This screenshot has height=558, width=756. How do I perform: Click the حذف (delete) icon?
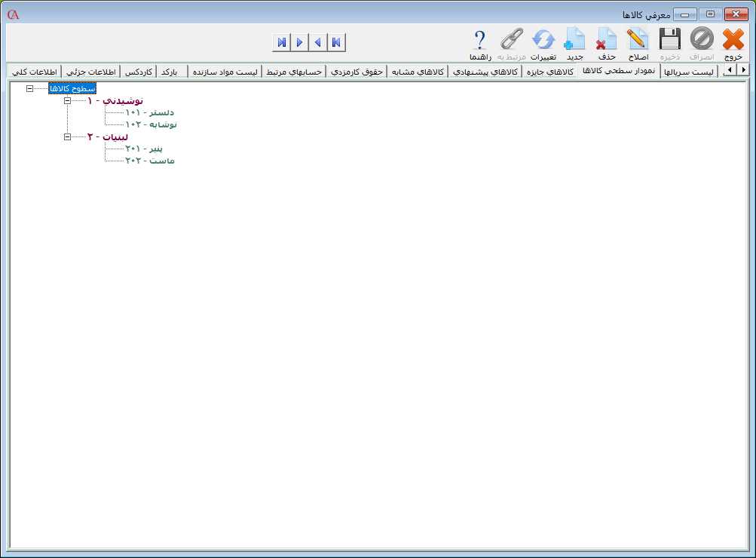(607, 40)
